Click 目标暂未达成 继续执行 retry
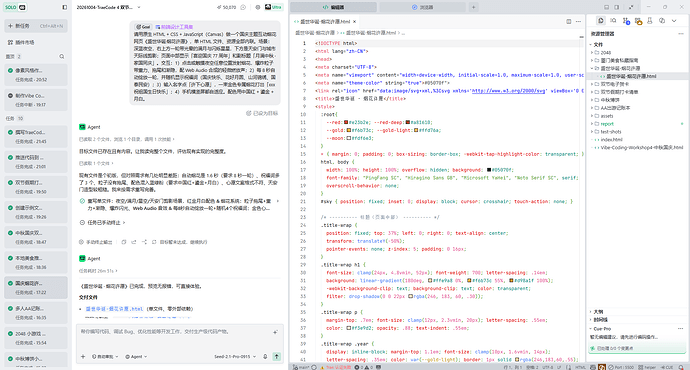The height and width of the screenshot is (370, 690). point(180,242)
